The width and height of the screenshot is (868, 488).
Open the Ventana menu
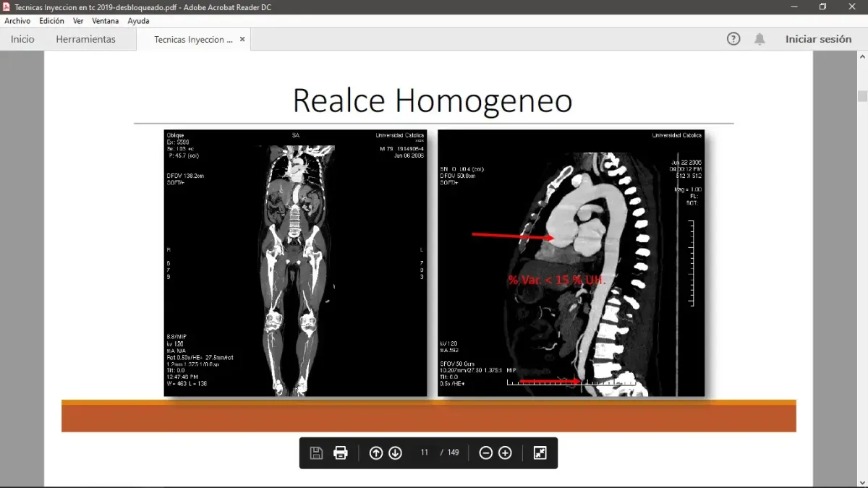point(106,21)
